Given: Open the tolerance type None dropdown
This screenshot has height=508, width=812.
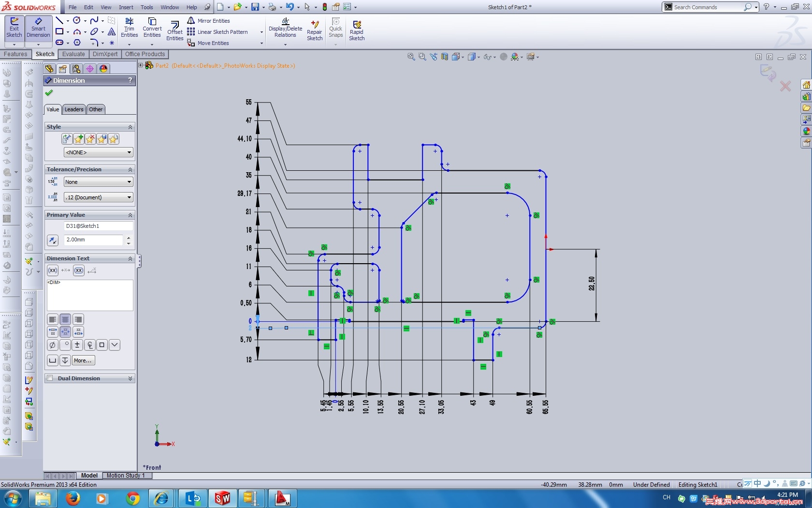Looking at the screenshot, I should coord(99,182).
